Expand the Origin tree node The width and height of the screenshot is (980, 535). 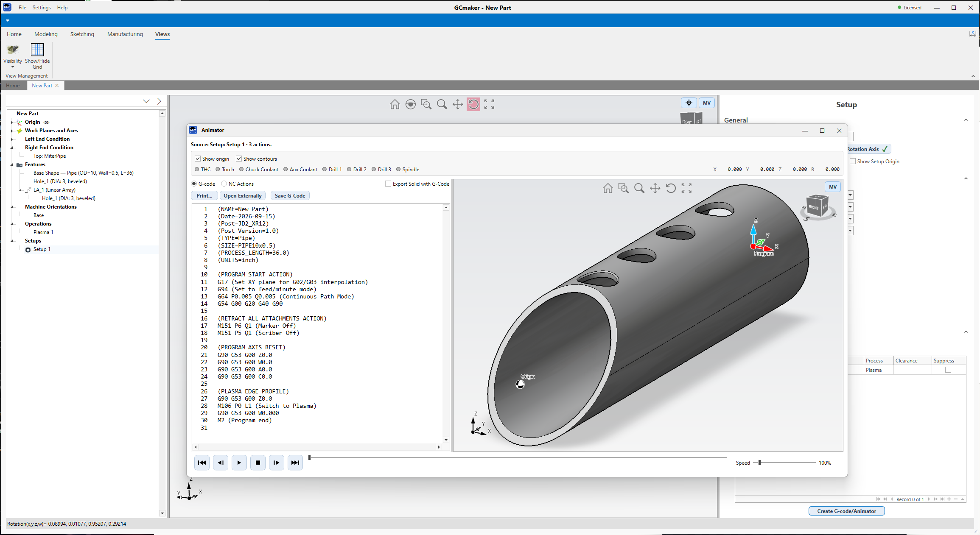point(12,122)
